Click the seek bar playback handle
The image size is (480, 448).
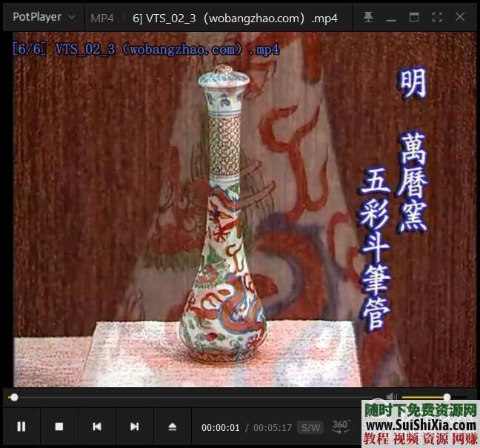[14, 397]
